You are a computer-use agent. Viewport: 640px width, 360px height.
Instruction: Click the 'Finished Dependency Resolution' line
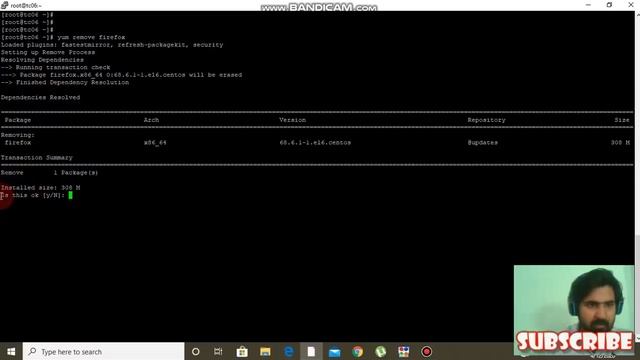click(65, 82)
